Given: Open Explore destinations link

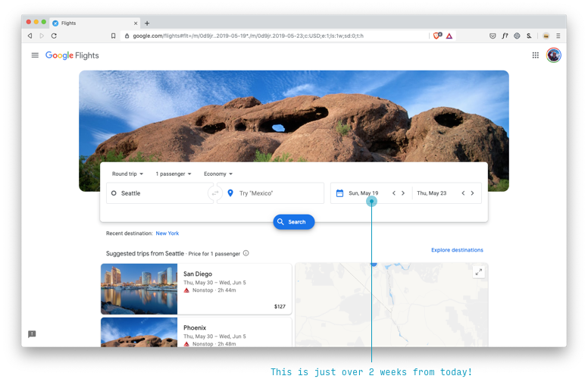Looking at the screenshot, I should pos(457,250).
